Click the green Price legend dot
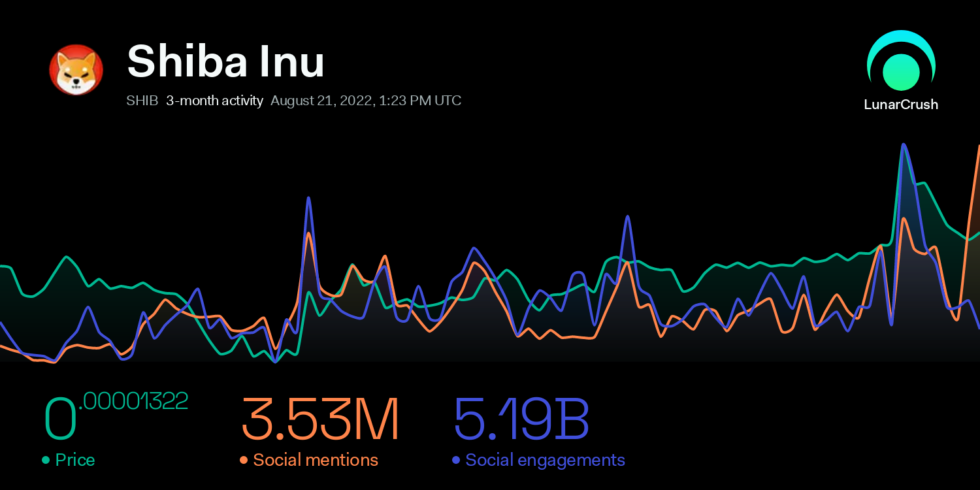The height and width of the screenshot is (490, 980). coord(46,460)
